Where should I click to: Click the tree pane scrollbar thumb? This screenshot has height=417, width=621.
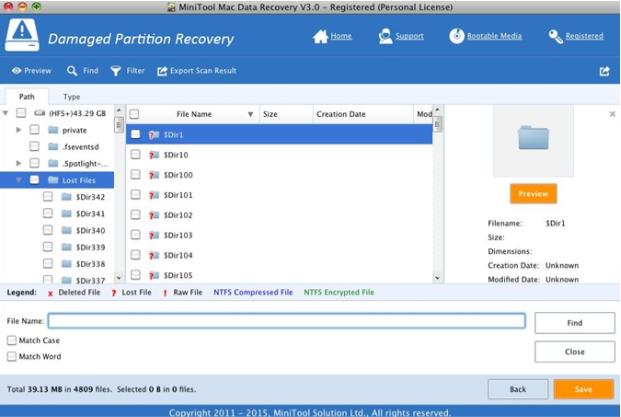pos(118,125)
